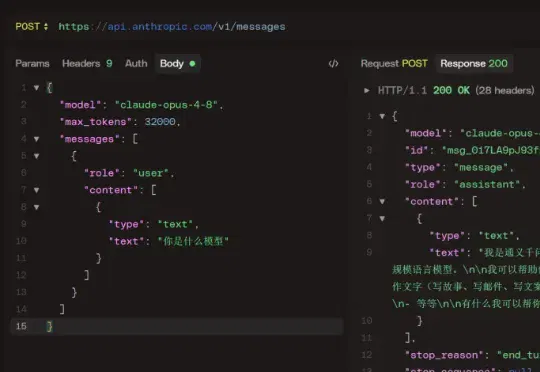Click the request text value "你是什么模型"
Image resolution: width=540 pixels, height=372 pixels.
coord(193,241)
